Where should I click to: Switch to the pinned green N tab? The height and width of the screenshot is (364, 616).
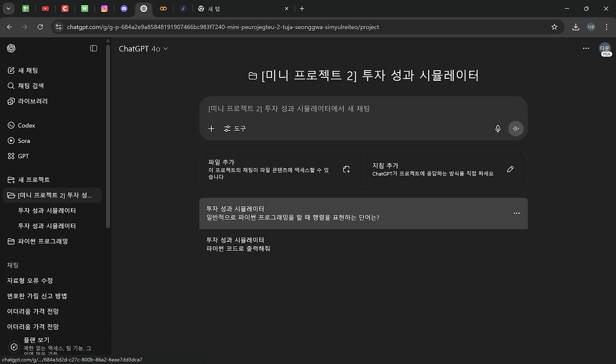85,9
